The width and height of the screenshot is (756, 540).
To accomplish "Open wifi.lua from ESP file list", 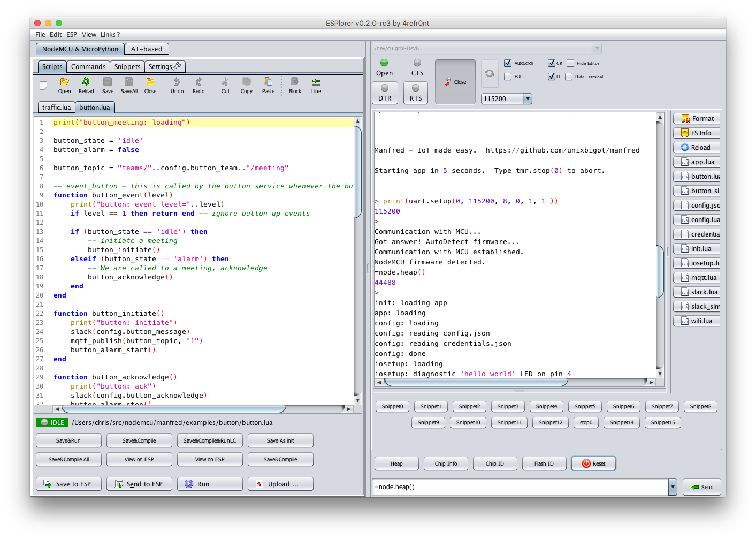I will [x=697, y=321].
